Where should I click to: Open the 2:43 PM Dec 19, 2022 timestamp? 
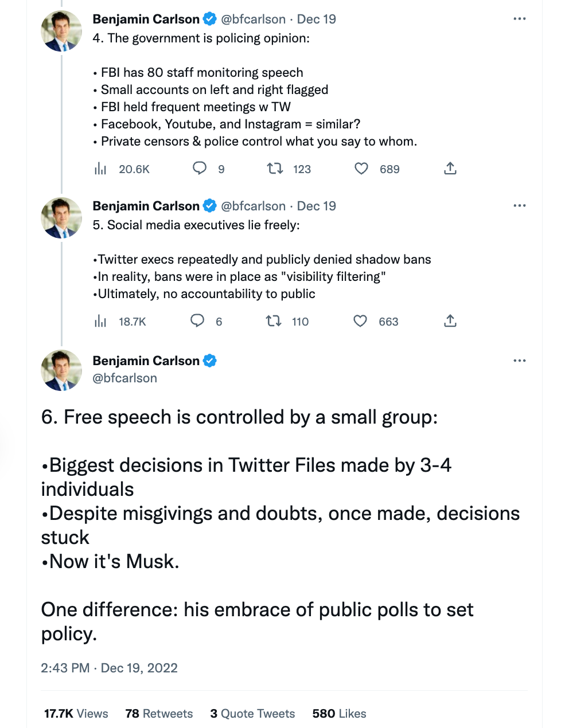tap(109, 668)
